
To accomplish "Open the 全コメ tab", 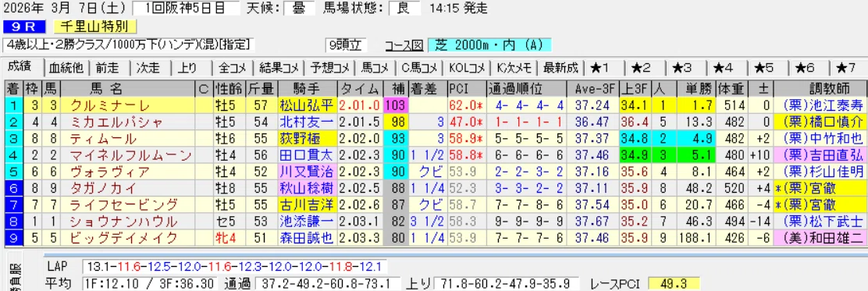I will [233, 68].
